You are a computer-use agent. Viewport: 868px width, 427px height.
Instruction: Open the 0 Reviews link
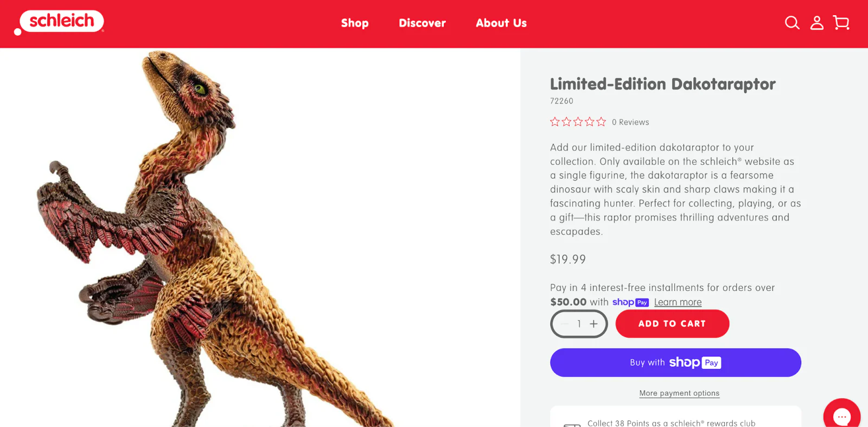coord(630,121)
